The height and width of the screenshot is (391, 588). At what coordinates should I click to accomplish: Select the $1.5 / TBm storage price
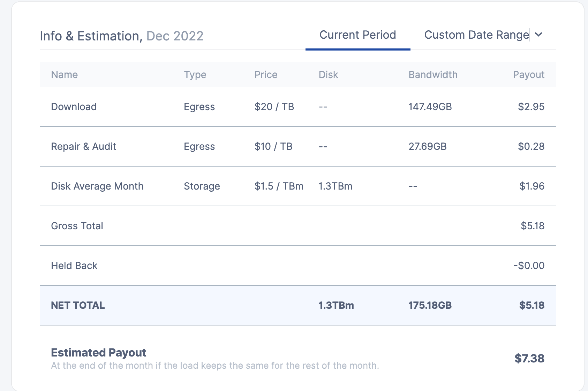[279, 186]
